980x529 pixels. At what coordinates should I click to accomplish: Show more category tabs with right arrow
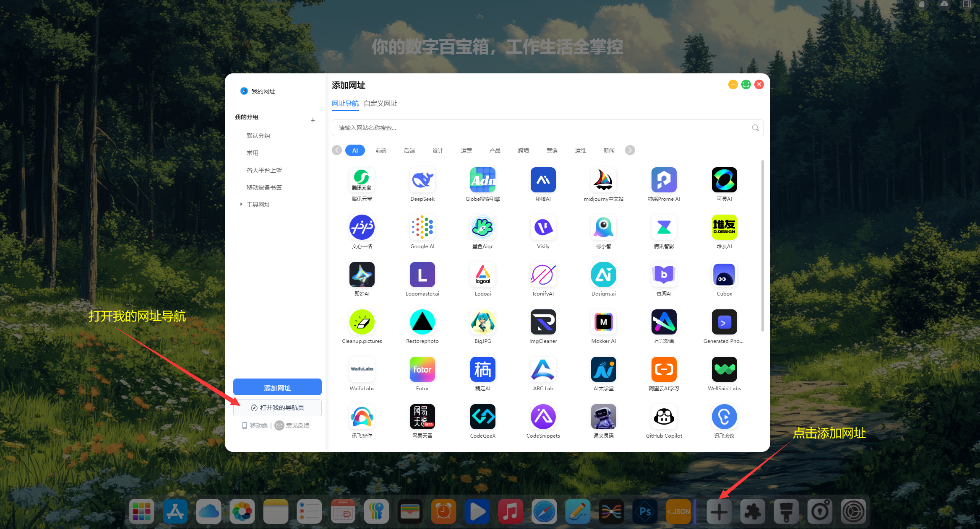point(630,150)
